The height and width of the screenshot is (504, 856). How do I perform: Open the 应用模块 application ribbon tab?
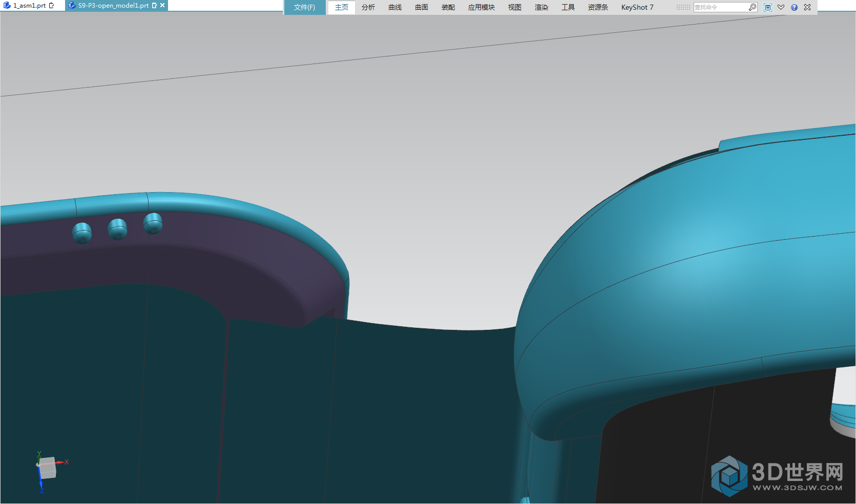click(x=482, y=7)
